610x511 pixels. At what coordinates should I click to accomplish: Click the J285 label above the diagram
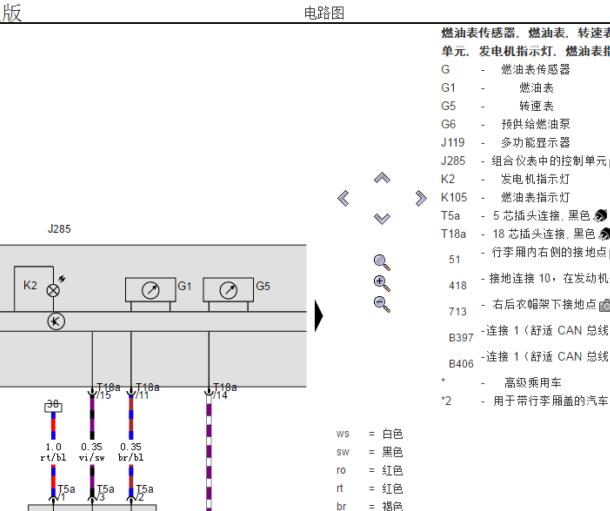(x=60, y=229)
